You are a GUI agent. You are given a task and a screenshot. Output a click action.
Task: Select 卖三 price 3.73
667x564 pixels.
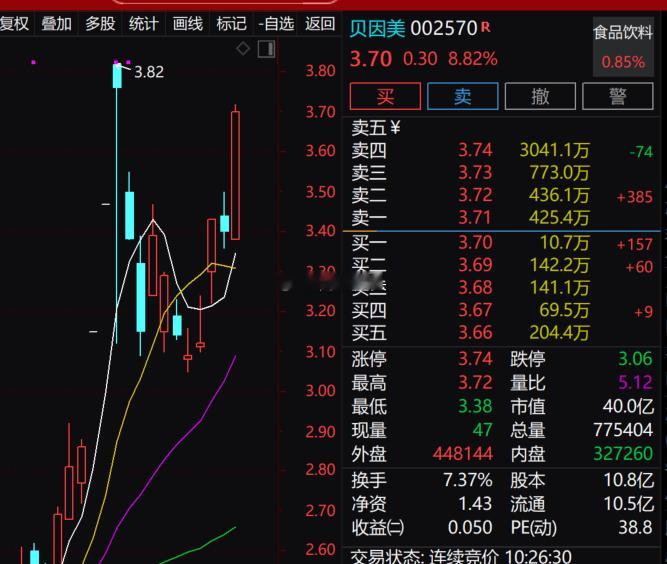pos(475,172)
